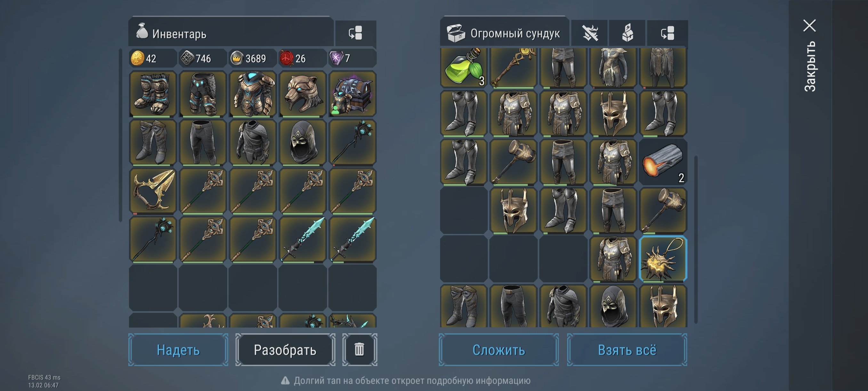Image resolution: width=868 pixels, height=391 pixels.
Task: Select the green potion in the chest
Action: click(x=464, y=67)
